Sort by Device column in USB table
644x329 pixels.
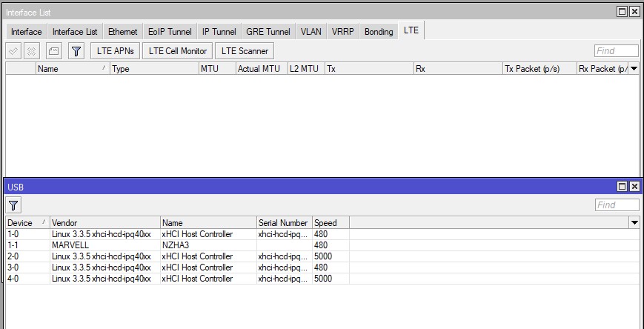(28, 223)
